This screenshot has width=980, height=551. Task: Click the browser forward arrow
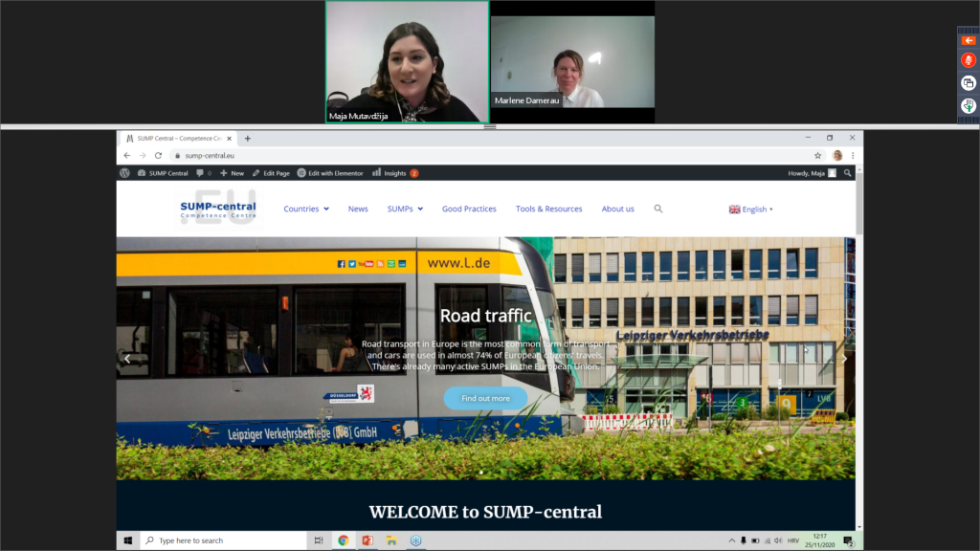[143, 156]
